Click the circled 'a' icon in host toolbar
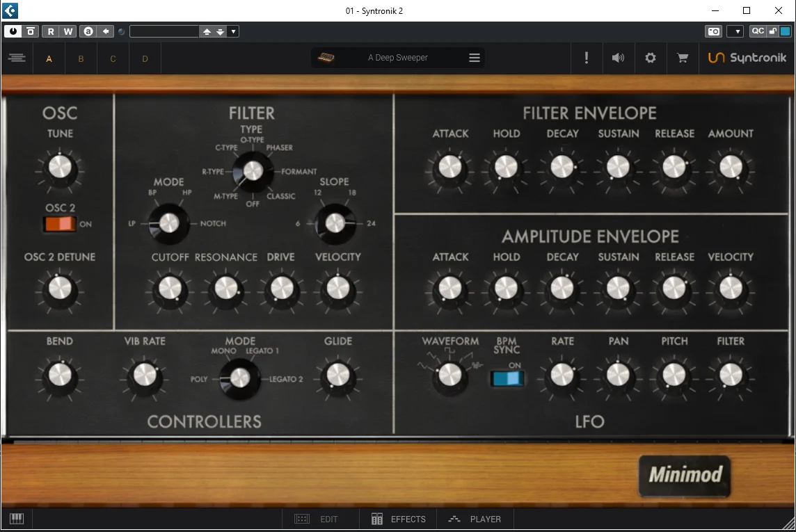Image resolution: width=796 pixels, height=532 pixels. click(x=88, y=31)
